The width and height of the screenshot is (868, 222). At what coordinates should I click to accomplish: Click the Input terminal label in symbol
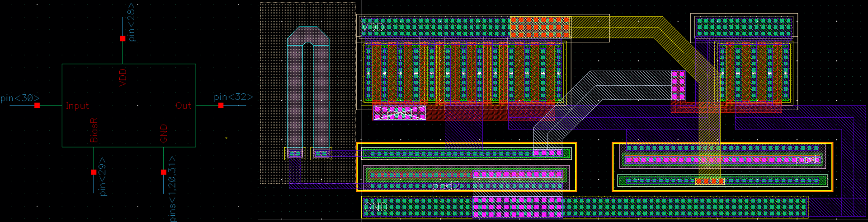click(77, 106)
